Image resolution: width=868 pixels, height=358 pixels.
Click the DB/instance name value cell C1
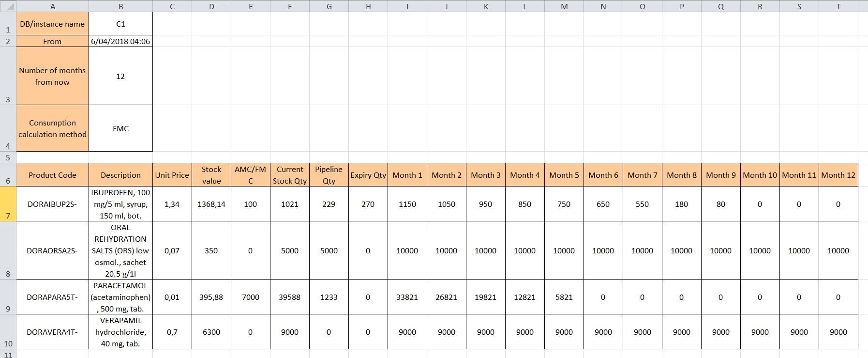tap(120, 24)
